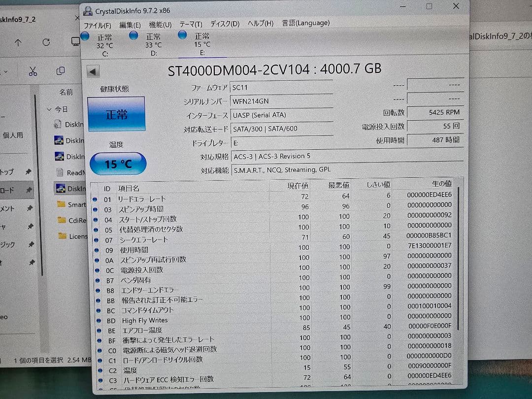This screenshot has width=532, height=399.
Task: Click the 正常 health status button
Action: point(118,114)
